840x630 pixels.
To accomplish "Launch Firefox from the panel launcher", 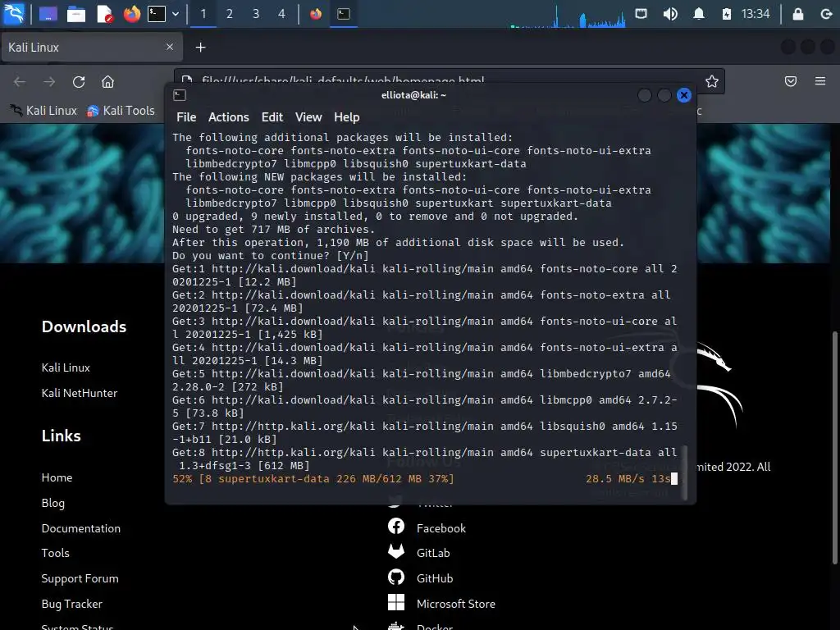I will [x=132, y=13].
